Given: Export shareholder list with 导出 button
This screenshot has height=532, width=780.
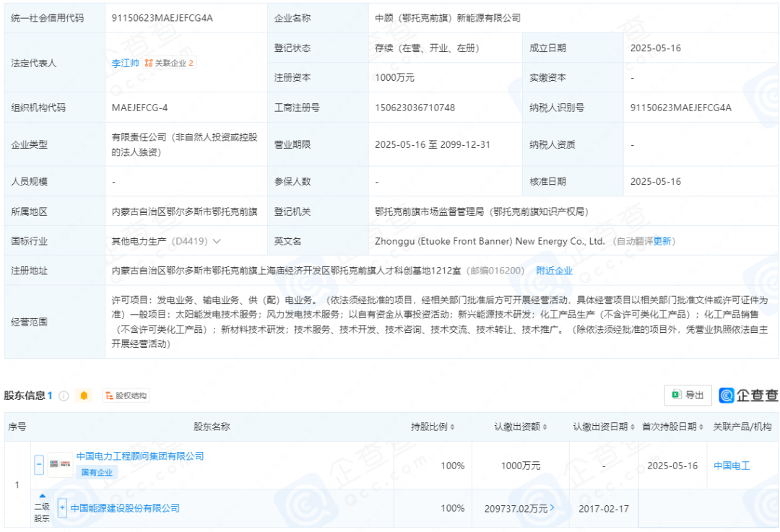Looking at the screenshot, I should (x=688, y=395).
